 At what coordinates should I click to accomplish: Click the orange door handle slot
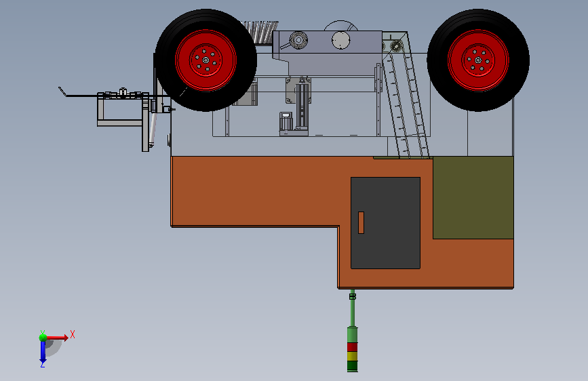(x=361, y=223)
